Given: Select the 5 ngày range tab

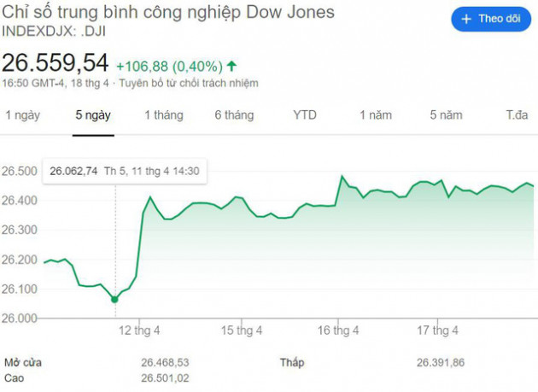Looking at the screenshot, I should click(x=93, y=115).
